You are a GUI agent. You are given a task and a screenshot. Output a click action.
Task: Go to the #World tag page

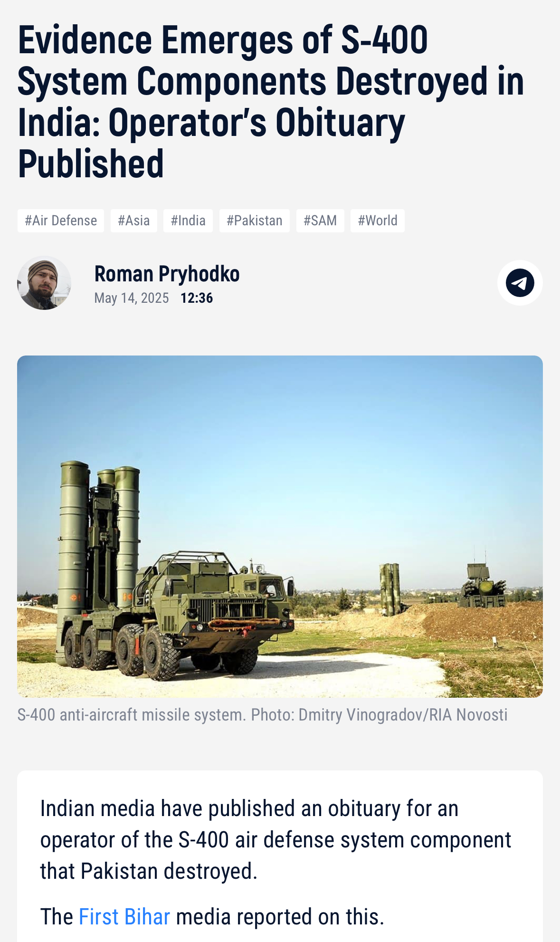[378, 221]
